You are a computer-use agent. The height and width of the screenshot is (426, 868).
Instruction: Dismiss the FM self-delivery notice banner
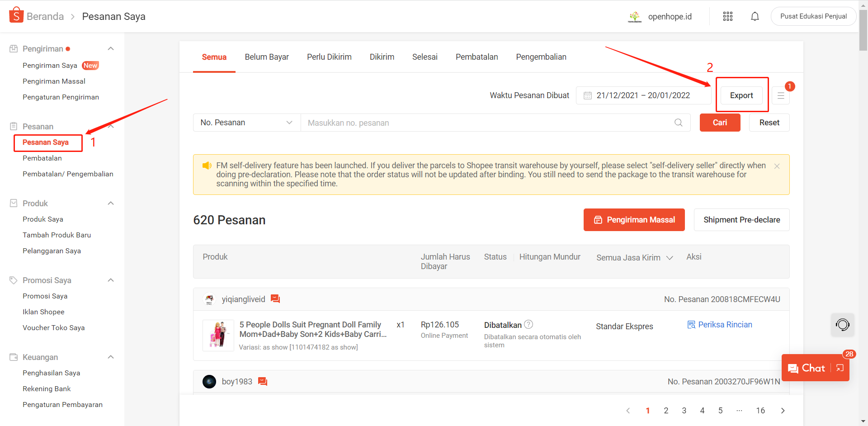[x=777, y=166]
